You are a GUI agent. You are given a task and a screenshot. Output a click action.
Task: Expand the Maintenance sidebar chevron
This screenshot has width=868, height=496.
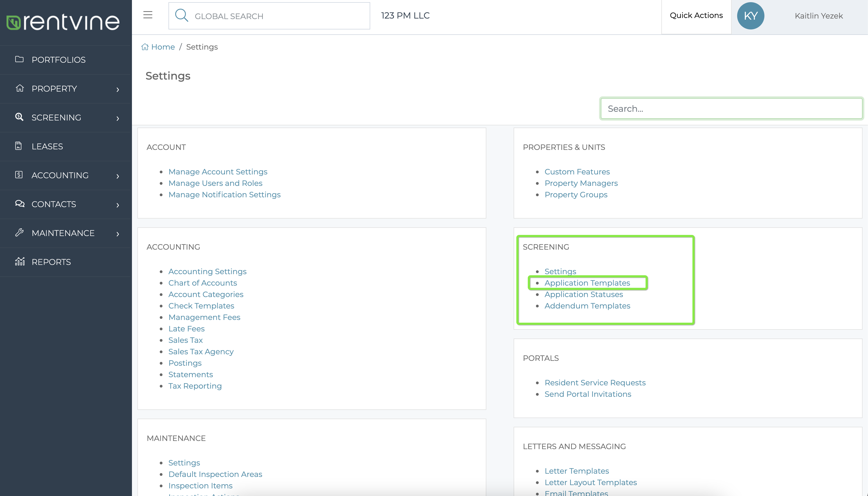coord(118,234)
